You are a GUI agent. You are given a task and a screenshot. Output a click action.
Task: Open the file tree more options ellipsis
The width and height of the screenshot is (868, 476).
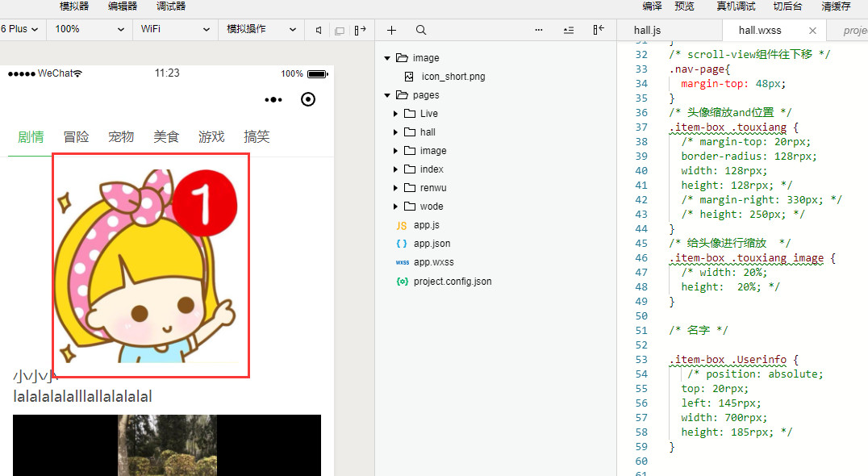(x=539, y=30)
